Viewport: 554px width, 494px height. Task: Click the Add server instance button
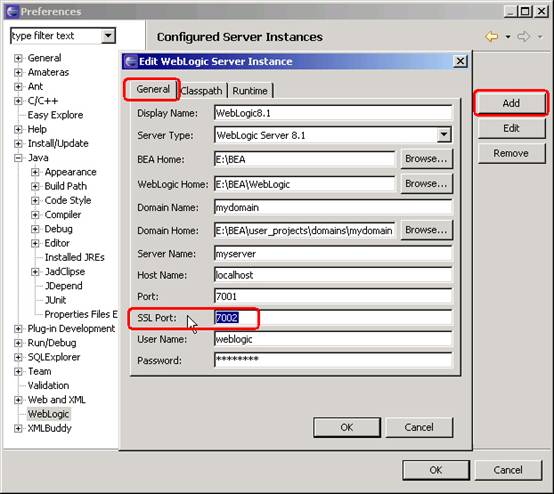click(x=511, y=103)
